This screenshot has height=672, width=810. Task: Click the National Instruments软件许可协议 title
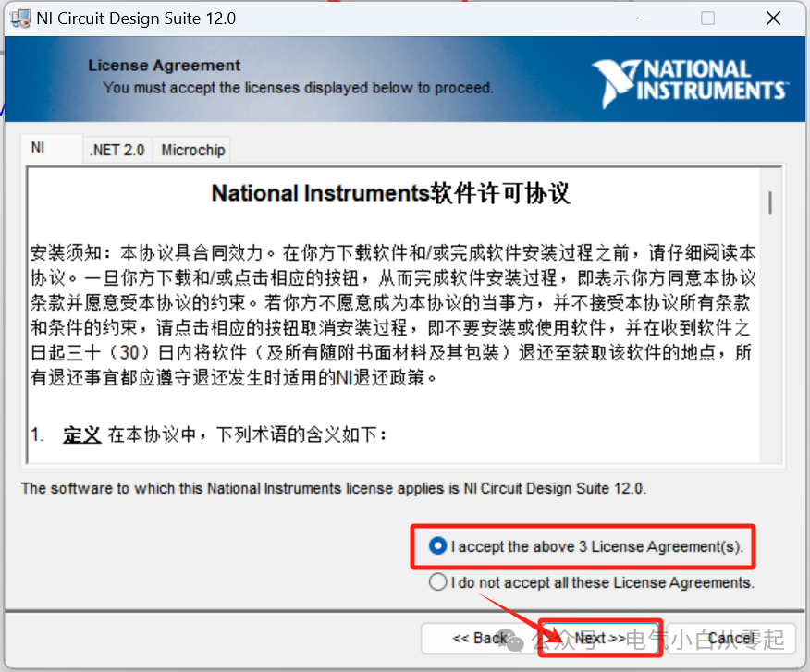coord(390,194)
